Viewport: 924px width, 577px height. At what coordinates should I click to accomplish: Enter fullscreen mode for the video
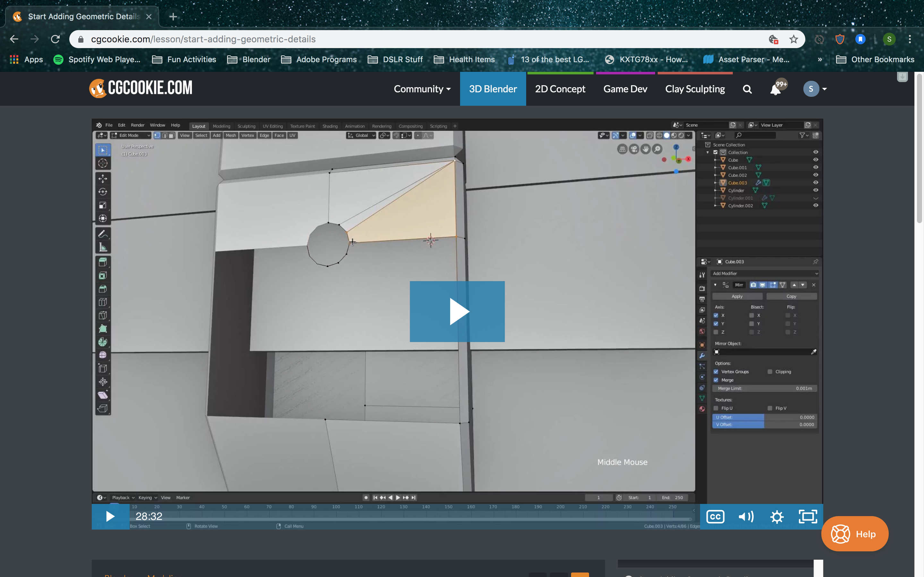pos(808,516)
